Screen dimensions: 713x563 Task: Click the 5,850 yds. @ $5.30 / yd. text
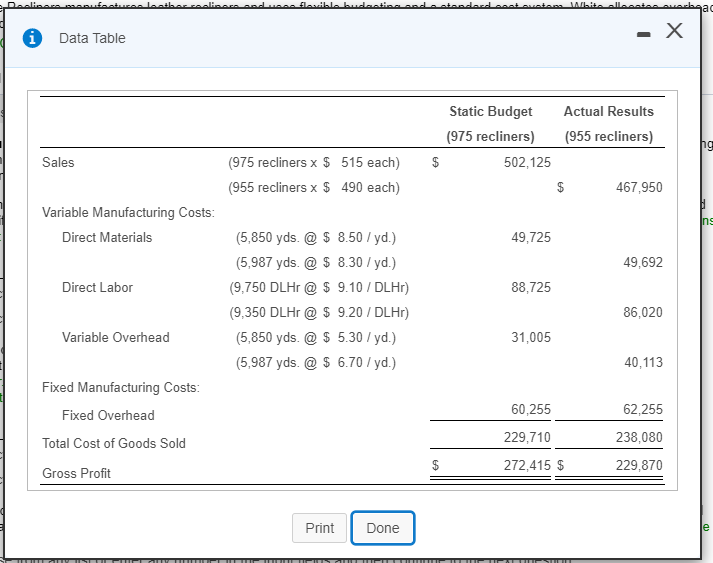click(316, 337)
